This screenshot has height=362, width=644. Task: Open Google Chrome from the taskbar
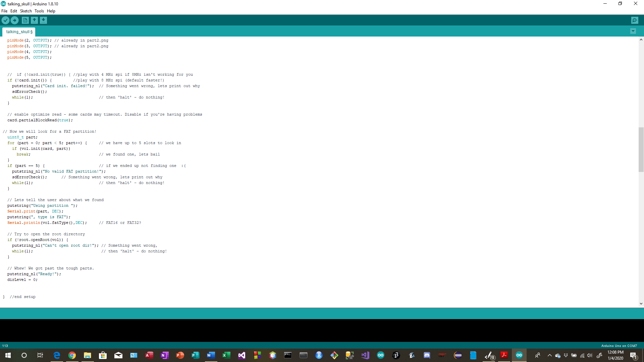pos(72,355)
